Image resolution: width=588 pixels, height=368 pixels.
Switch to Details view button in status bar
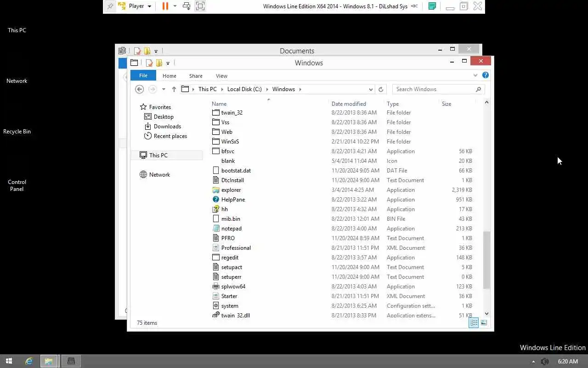tap(474, 323)
